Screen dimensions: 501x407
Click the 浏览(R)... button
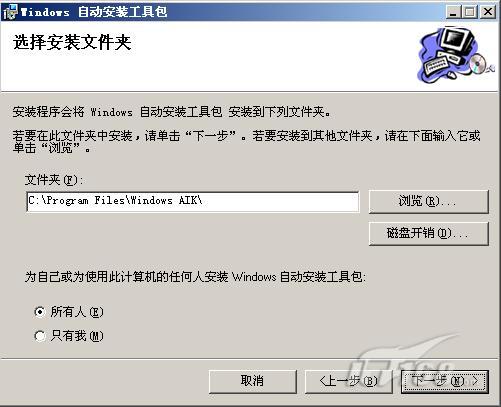point(429,202)
